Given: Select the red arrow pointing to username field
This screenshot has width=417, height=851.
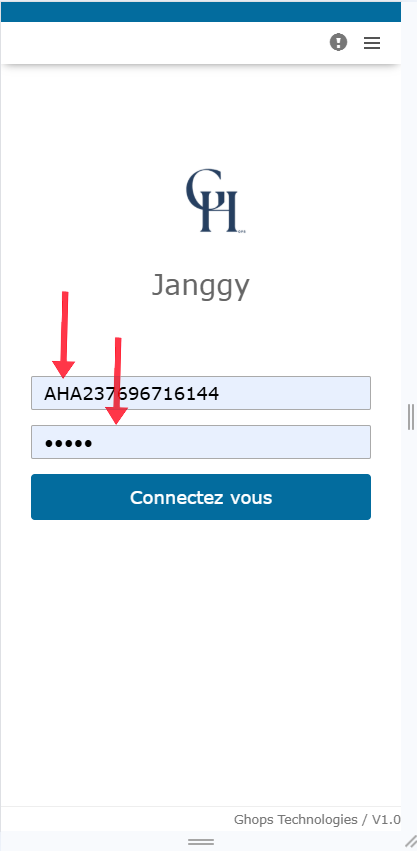Looking at the screenshot, I should coord(64,334).
